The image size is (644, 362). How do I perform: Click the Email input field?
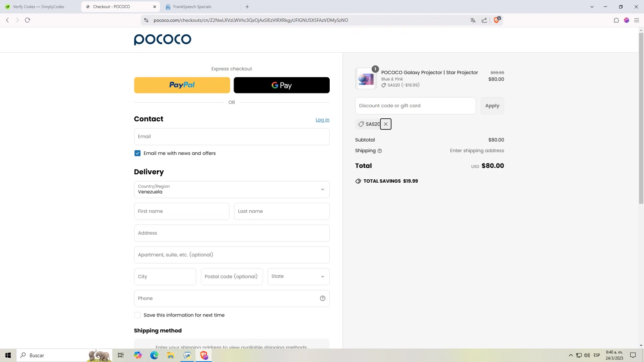click(x=232, y=137)
